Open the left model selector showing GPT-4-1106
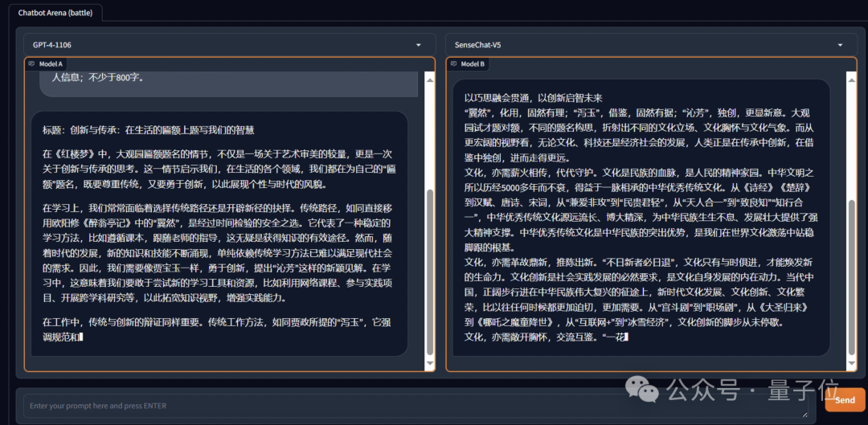Viewport: 868px width, 425px height. pyautogui.click(x=217, y=45)
